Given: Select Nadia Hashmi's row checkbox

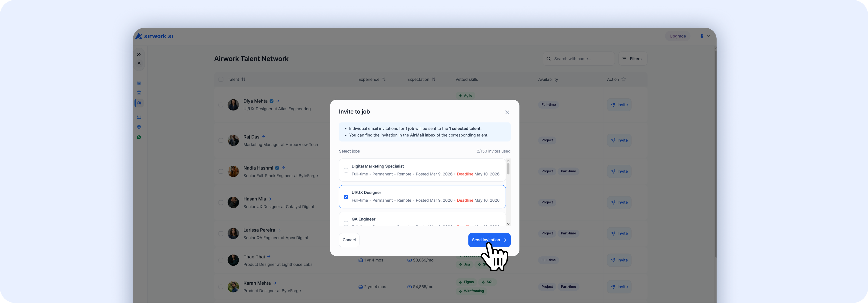Looking at the screenshot, I should (221, 171).
